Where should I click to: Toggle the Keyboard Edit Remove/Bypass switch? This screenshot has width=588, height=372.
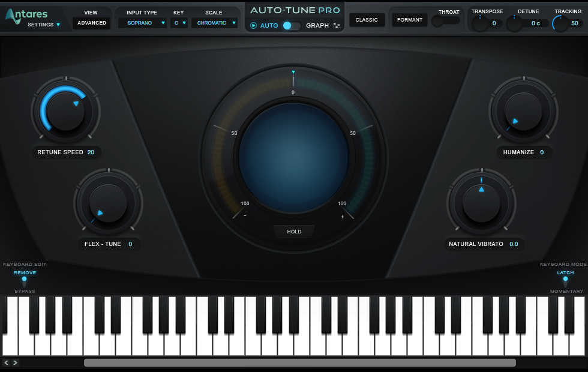25,281
